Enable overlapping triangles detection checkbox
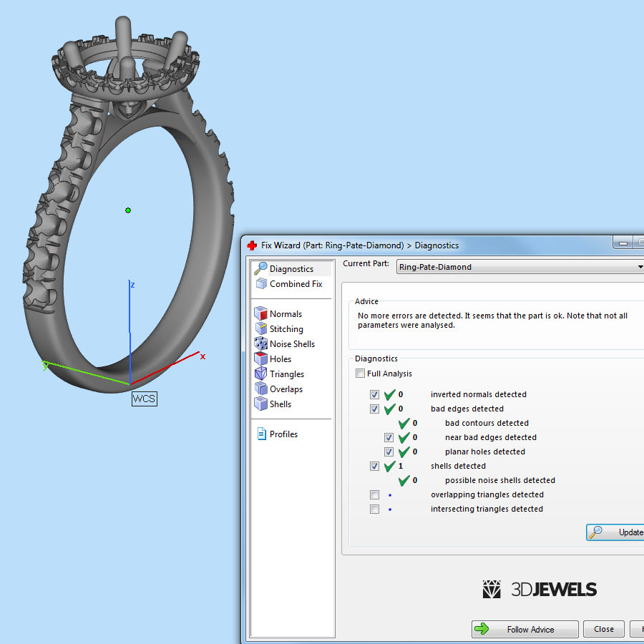The height and width of the screenshot is (644, 644). pyautogui.click(x=375, y=494)
